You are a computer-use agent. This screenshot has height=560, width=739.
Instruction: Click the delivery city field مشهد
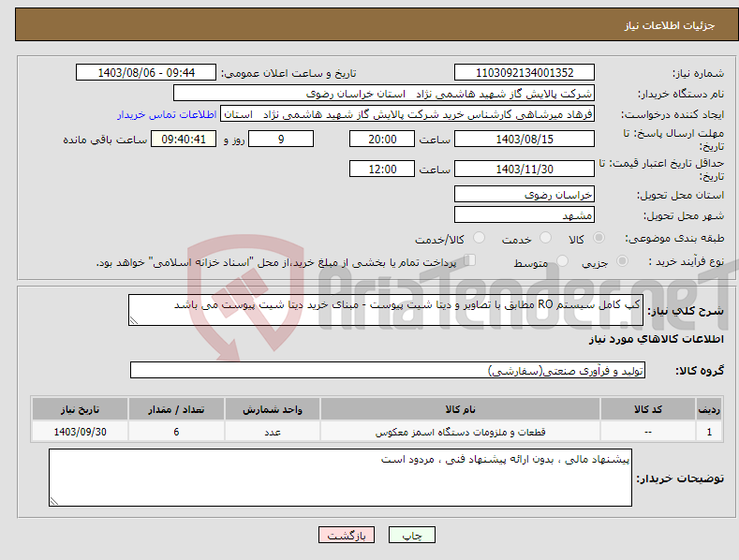pos(525,215)
